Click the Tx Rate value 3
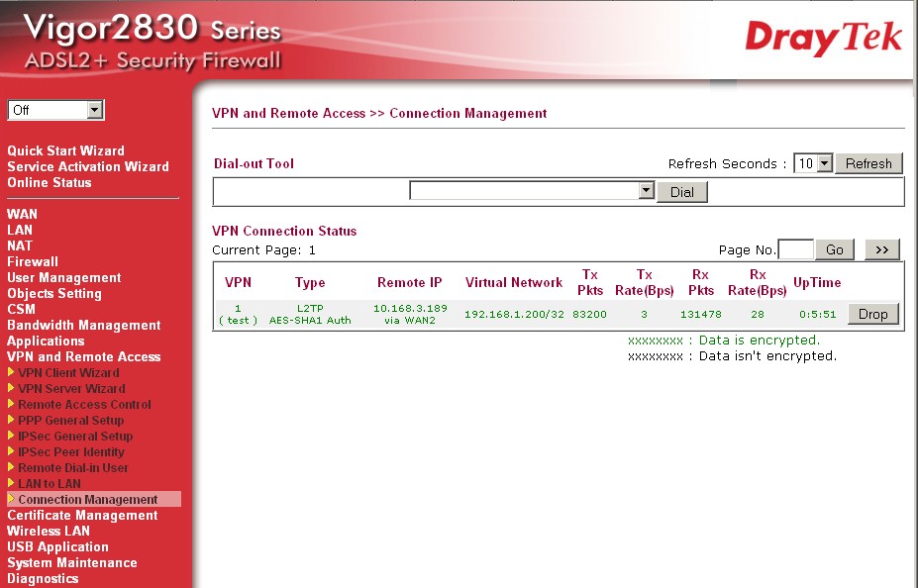Viewport: 918px width, 588px height. tap(644, 314)
